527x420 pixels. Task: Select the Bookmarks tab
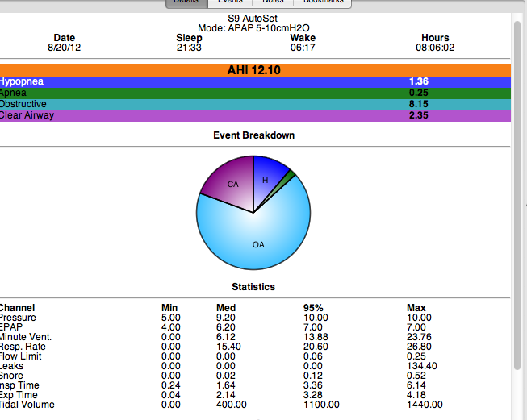[x=322, y=2]
